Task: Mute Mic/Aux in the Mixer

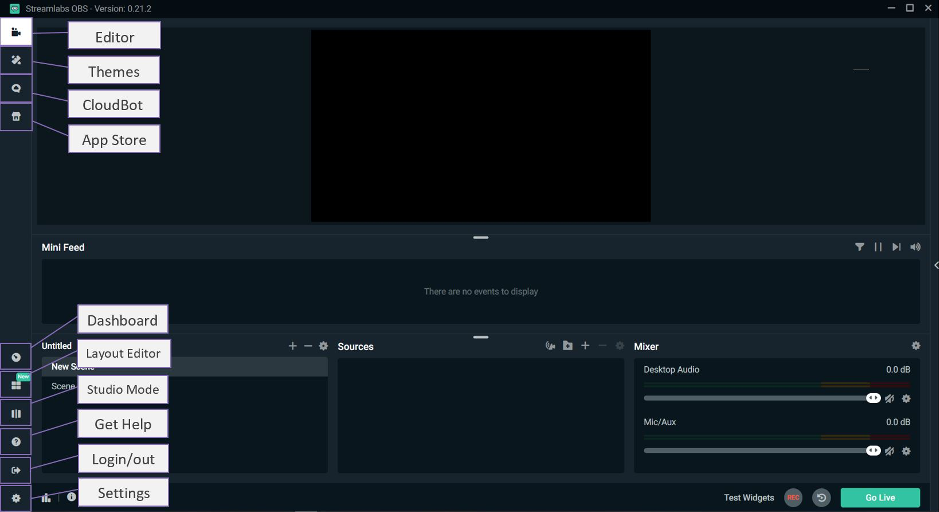Action: pos(890,451)
